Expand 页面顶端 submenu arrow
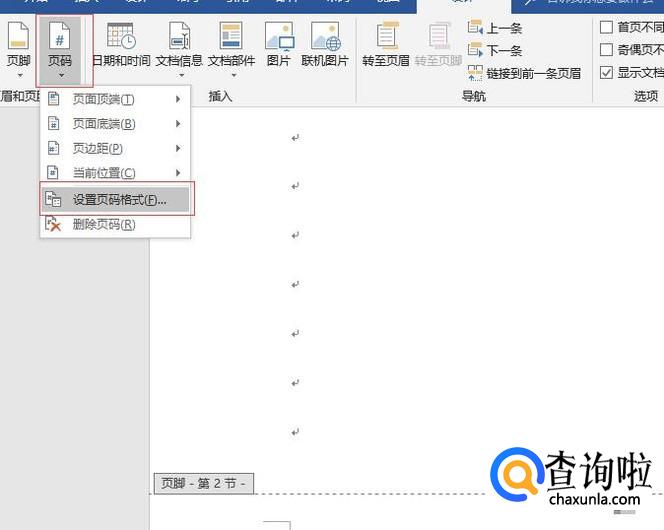Screen dimensions: 664x530 [x=178, y=99]
